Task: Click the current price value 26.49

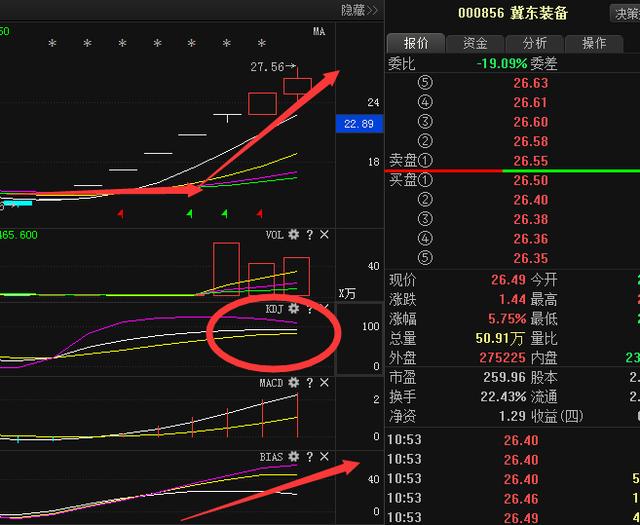Action: pos(508,280)
